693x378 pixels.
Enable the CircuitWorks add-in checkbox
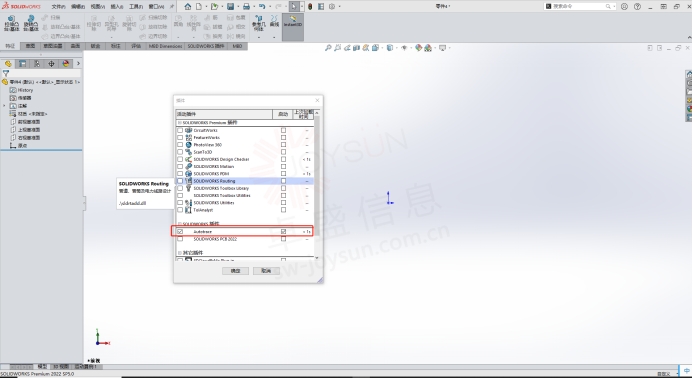point(180,130)
